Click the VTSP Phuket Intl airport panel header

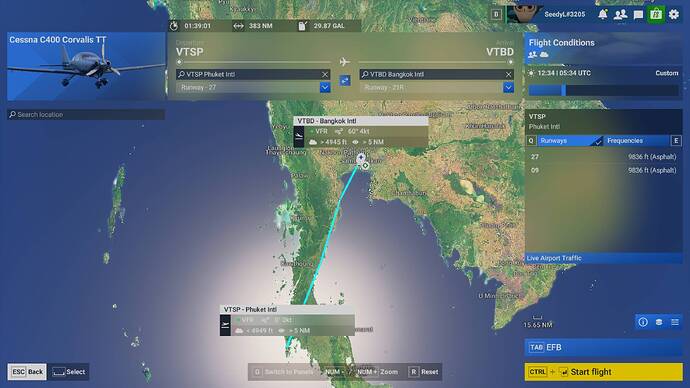point(603,121)
